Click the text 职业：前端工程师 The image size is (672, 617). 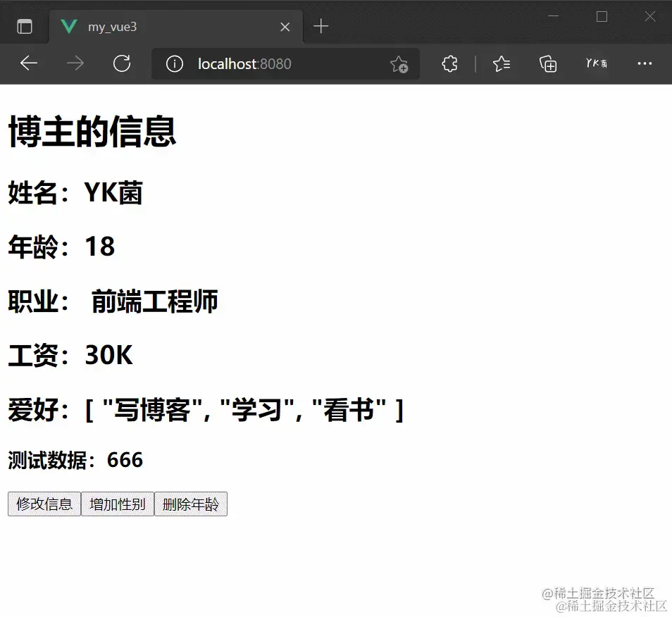113,301
